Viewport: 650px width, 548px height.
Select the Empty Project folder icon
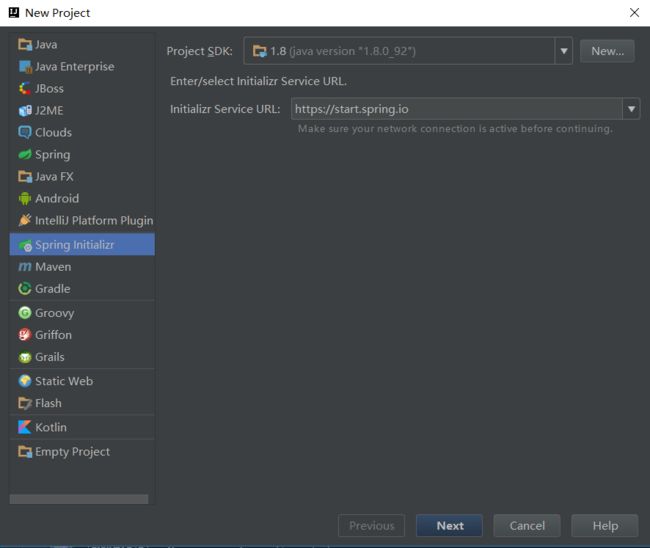click(25, 451)
